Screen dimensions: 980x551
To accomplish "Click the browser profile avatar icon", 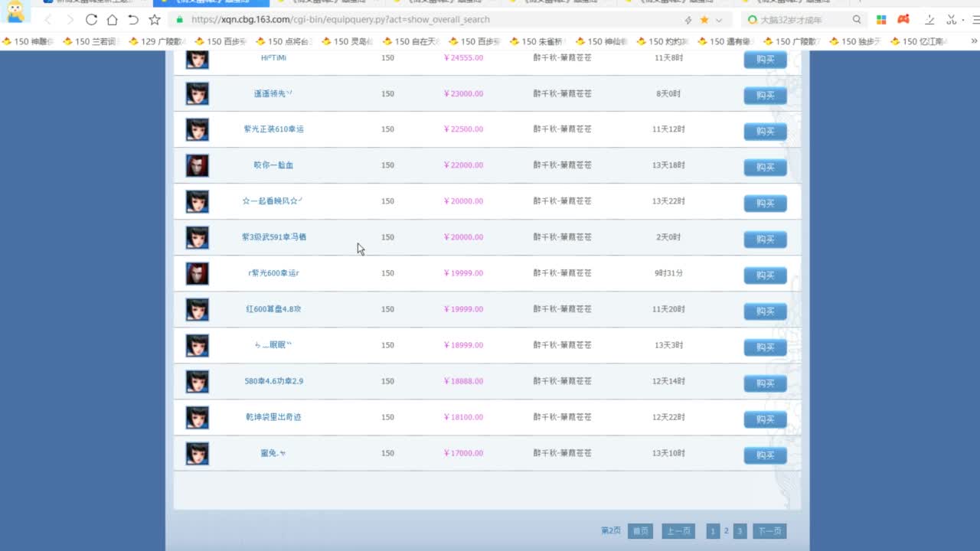I will click(x=15, y=11).
